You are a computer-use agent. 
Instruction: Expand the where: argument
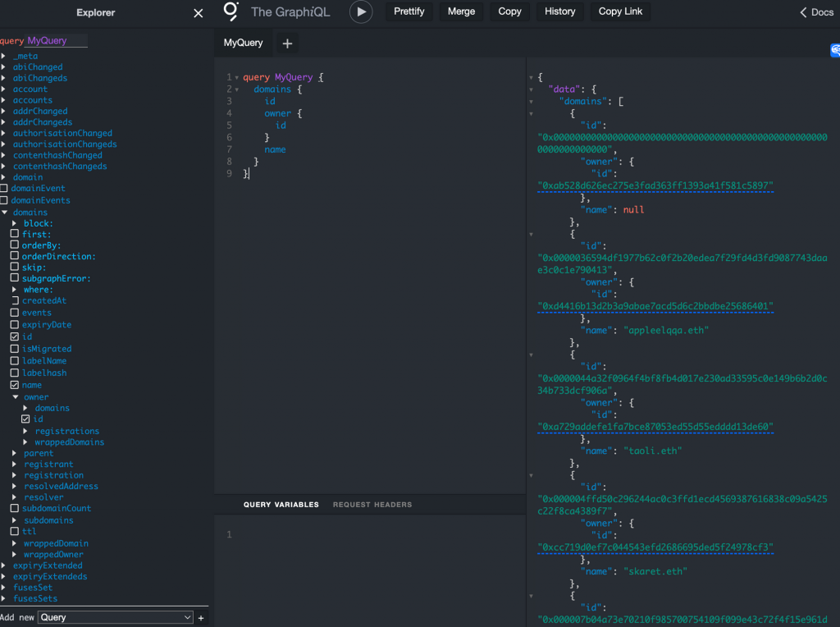(x=15, y=290)
